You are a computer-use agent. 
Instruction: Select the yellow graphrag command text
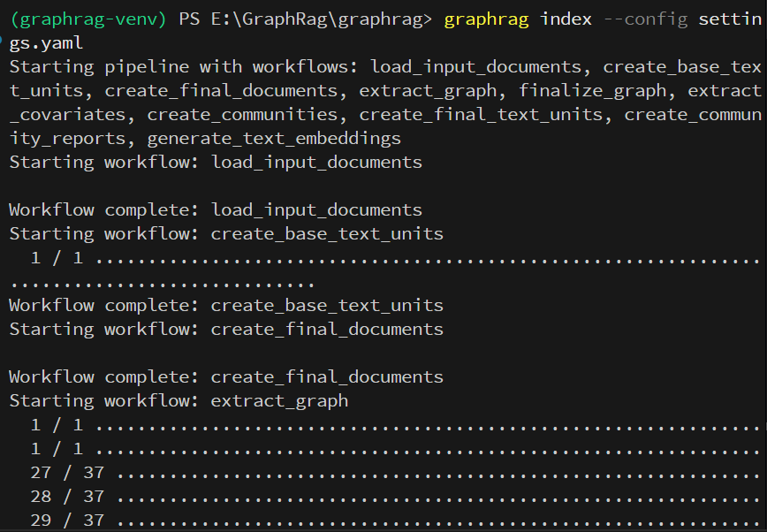pos(489,19)
